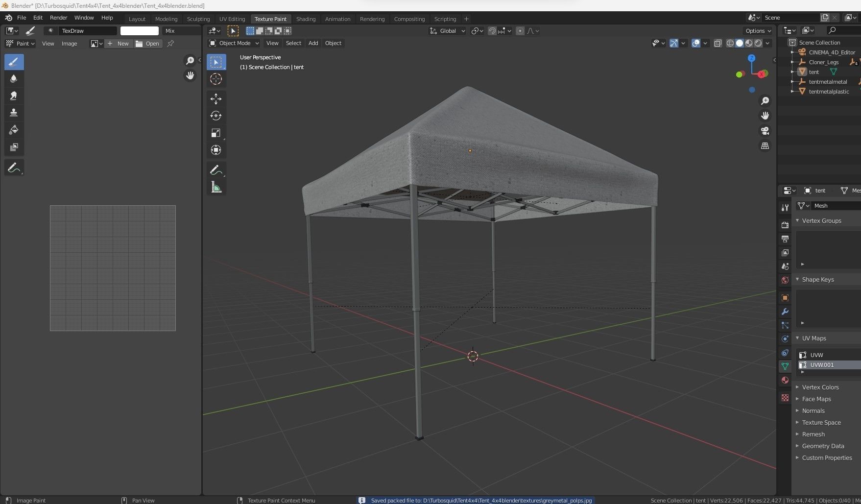Expand the Custom Properties panel

(826, 457)
